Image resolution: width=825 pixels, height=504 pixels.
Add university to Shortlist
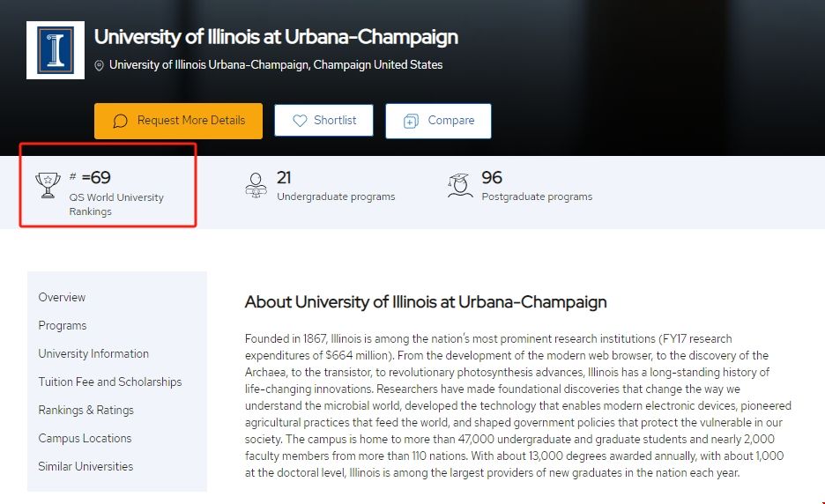click(x=323, y=121)
